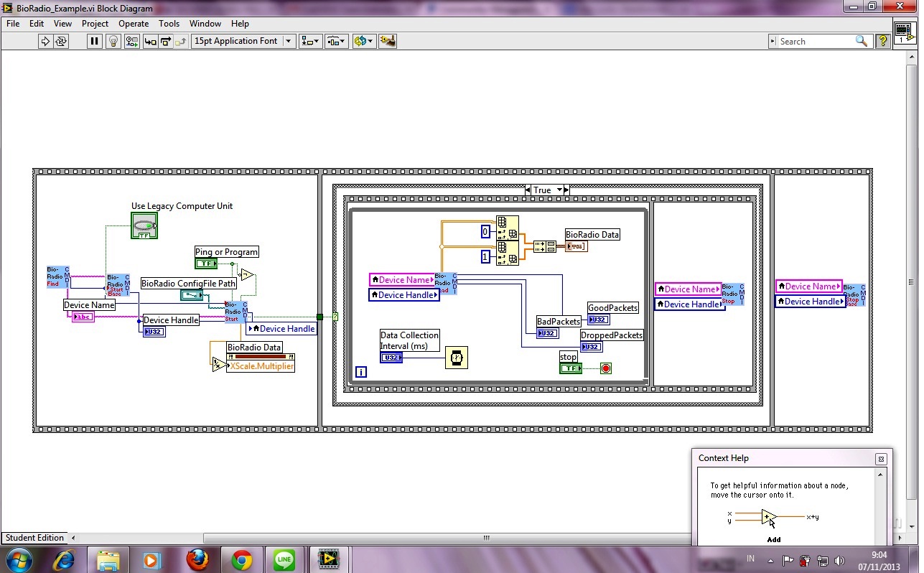
Task: Open the Operate menu
Action: [134, 24]
